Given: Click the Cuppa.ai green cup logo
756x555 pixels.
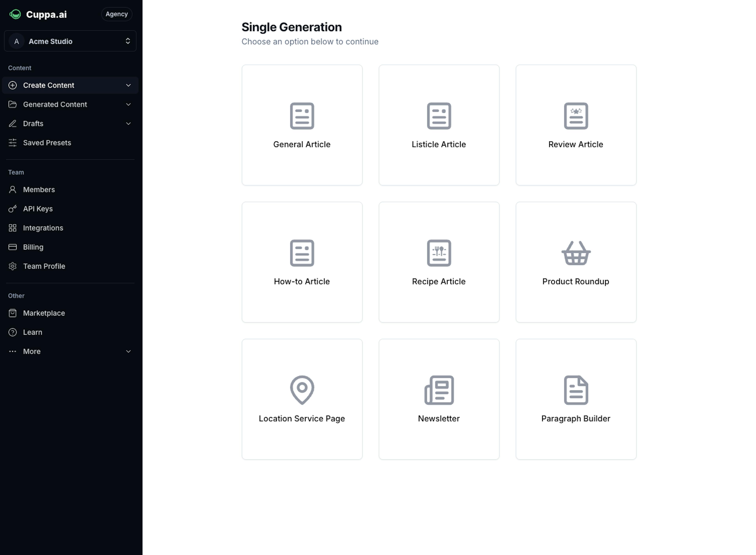Looking at the screenshot, I should click(15, 14).
